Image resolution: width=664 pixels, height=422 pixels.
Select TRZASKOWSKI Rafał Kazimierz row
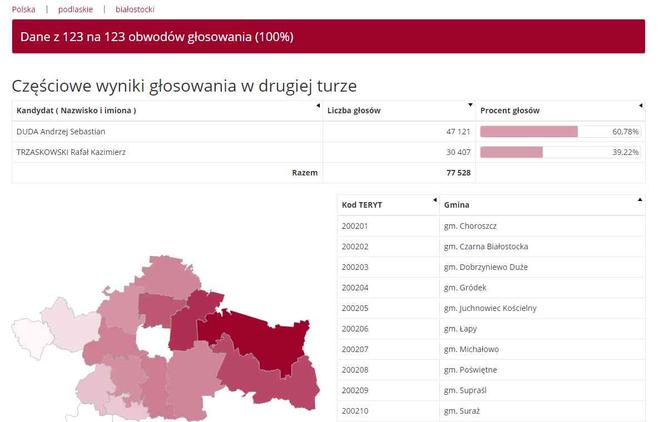[x=329, y=152]
